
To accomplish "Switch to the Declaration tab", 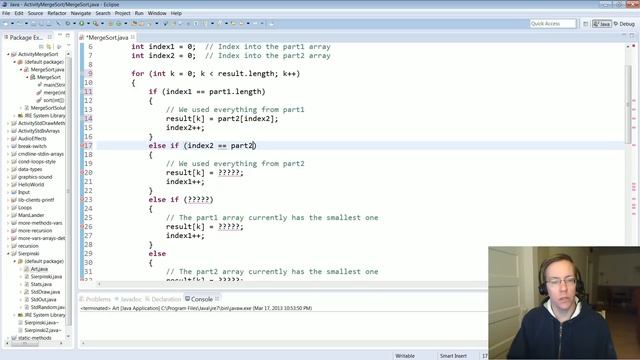I will (163, 299).
